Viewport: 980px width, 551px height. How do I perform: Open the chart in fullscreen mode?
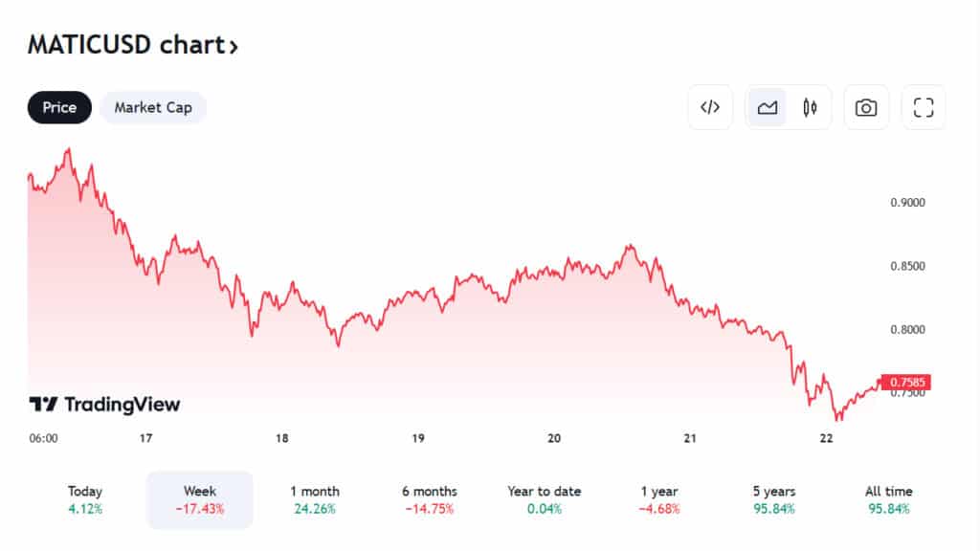click(x=924, y=107)
